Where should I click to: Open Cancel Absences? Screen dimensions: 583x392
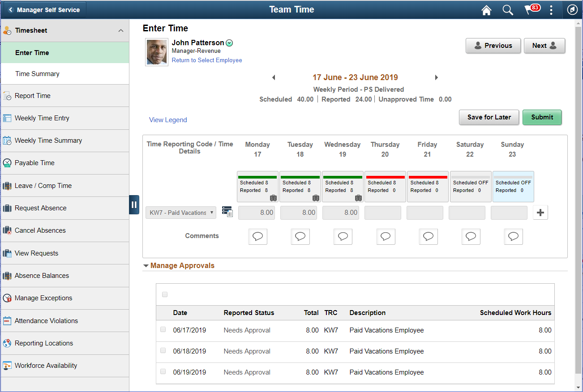64,230
